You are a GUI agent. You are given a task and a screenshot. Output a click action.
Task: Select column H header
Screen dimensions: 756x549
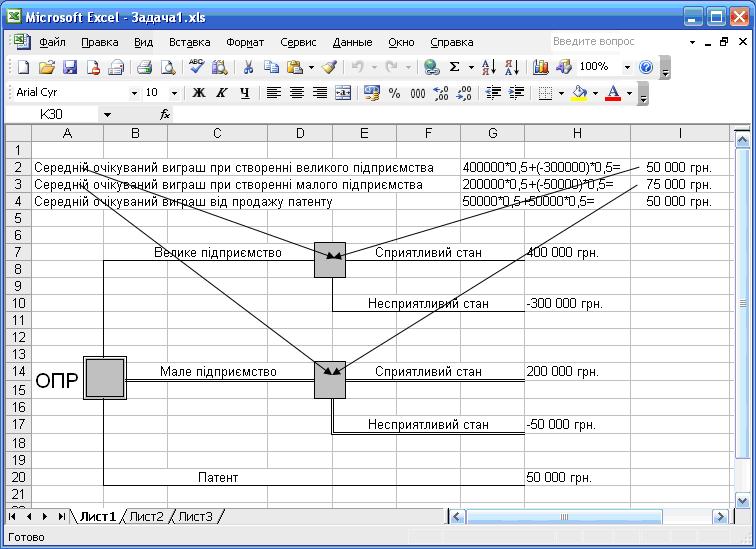[x=577, y=133]
